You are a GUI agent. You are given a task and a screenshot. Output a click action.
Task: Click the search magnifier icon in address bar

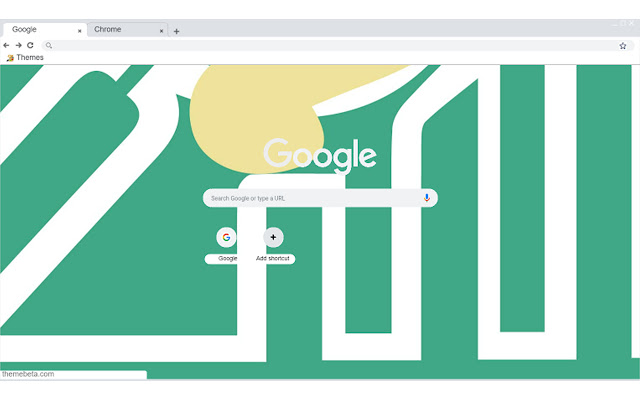tap(49, 45)
